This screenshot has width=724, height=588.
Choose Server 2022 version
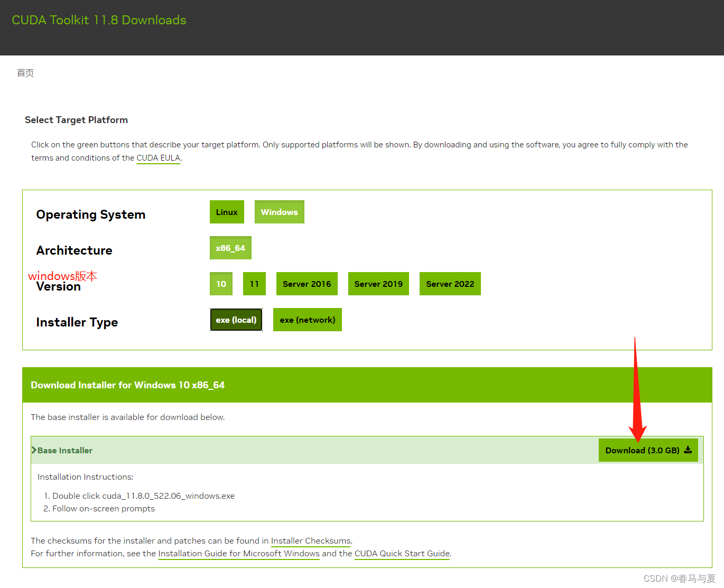[x=450, y=284]
